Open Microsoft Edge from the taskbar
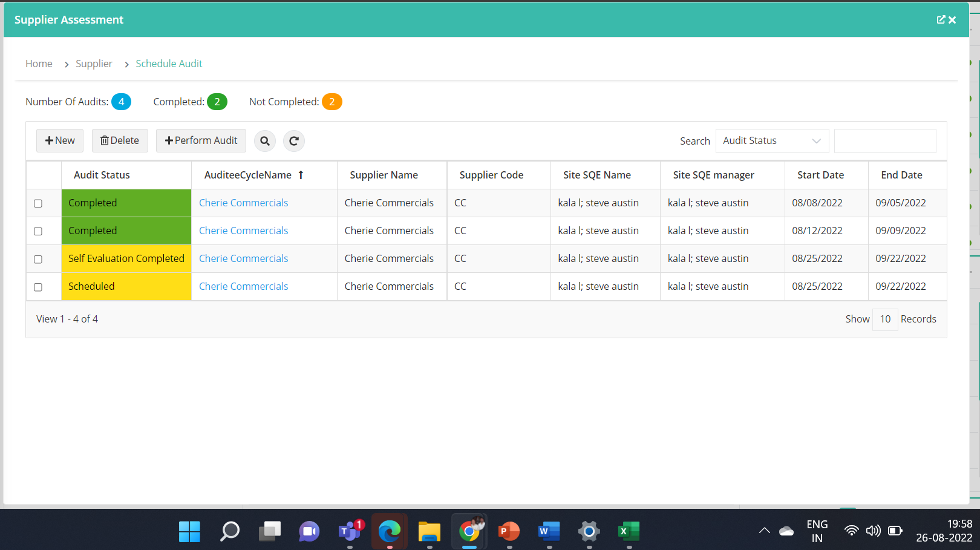The width and height of the screenshot is (980, 550). [x=390, y=532]
